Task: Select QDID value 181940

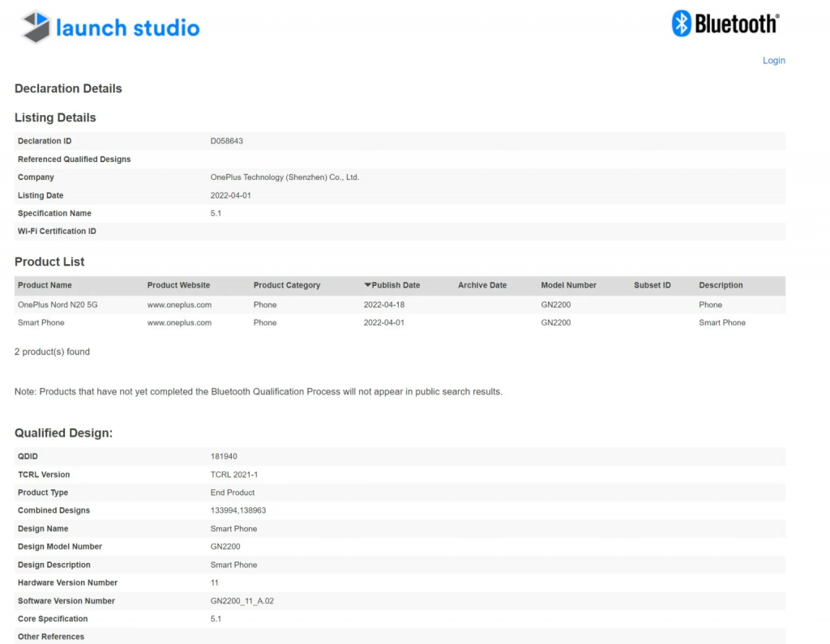Action: pyautogui.click(x=224, y=456)
